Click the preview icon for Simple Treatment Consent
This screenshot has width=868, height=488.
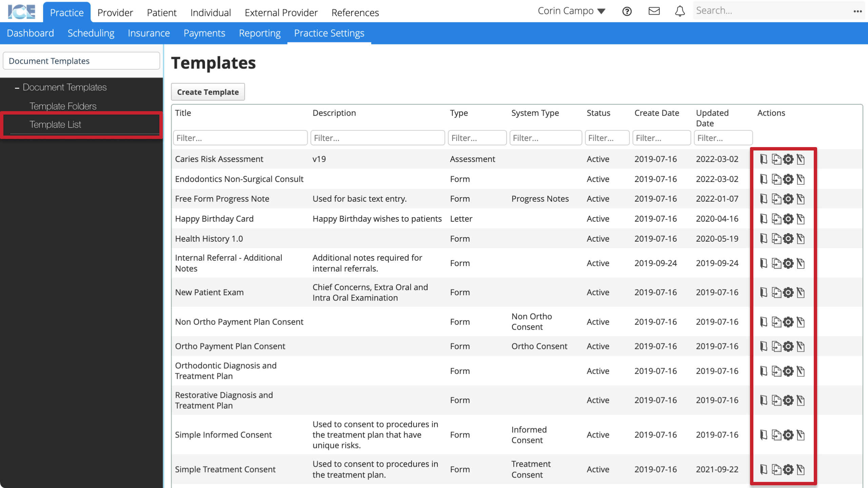pyautogui.click(x=764, y=469)
